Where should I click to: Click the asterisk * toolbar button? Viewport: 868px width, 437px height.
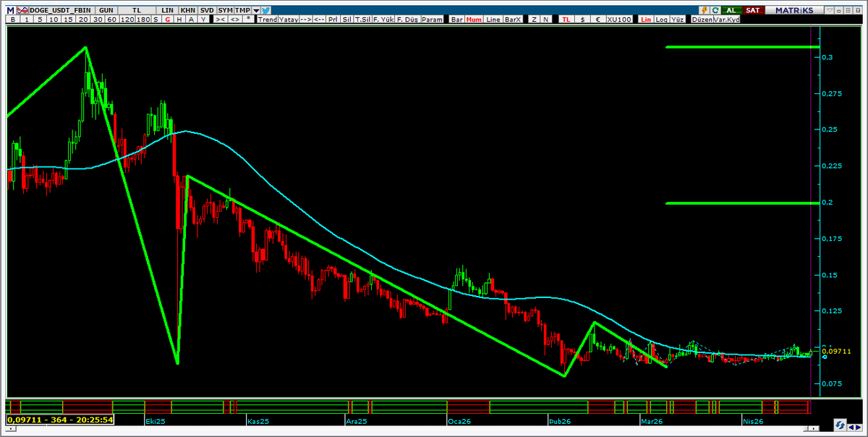(248, 20)
